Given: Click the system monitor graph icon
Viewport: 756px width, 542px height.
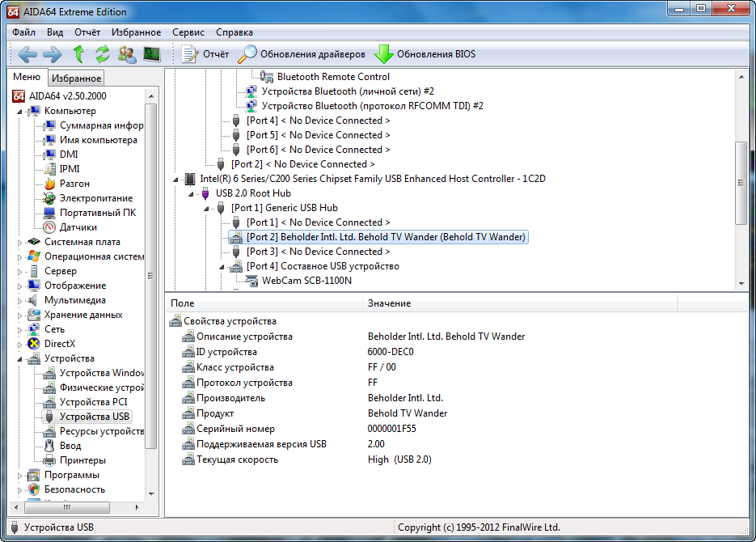Looking at the screenshot, I should [151, 54].
